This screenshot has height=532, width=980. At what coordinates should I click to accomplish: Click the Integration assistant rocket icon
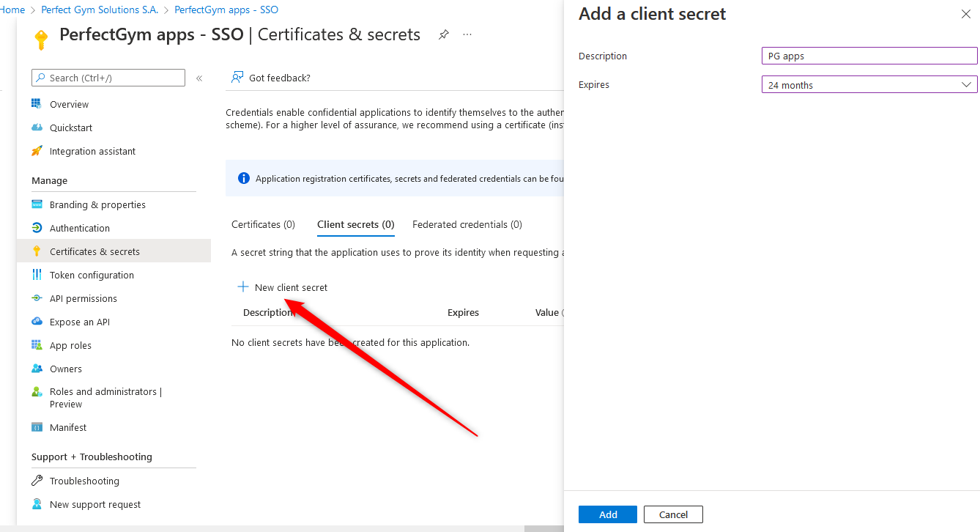37,151
